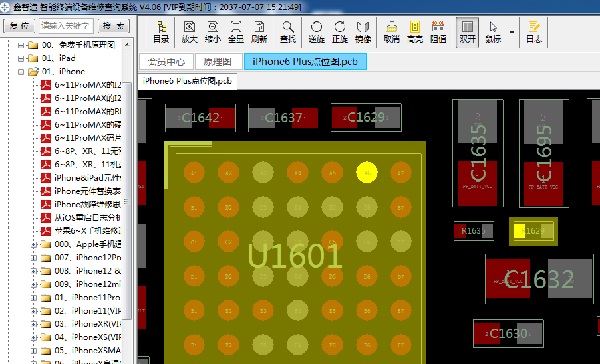Select the iPhone6 Plus点位图.pcb blue tab
The image size is (600, 364).
[305, 62]
